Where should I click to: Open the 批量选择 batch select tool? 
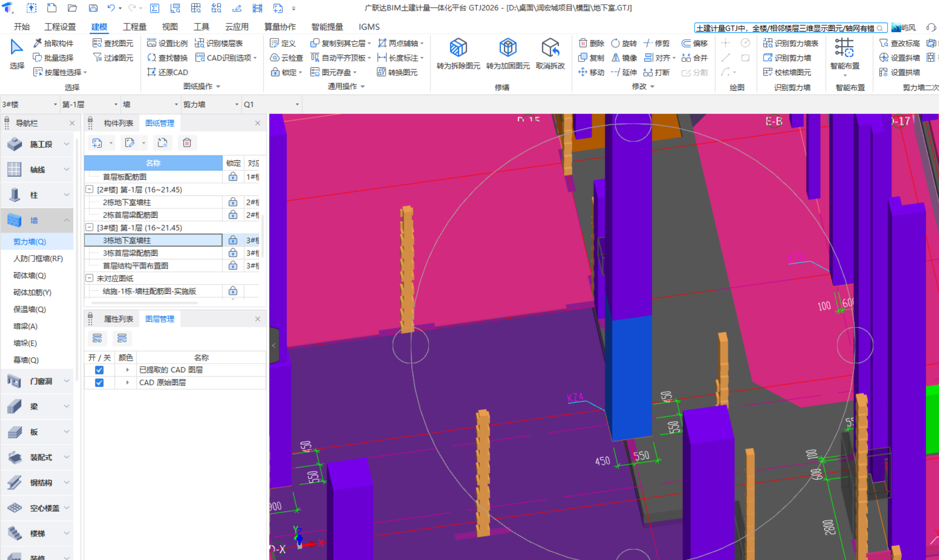tap(53, 58)
